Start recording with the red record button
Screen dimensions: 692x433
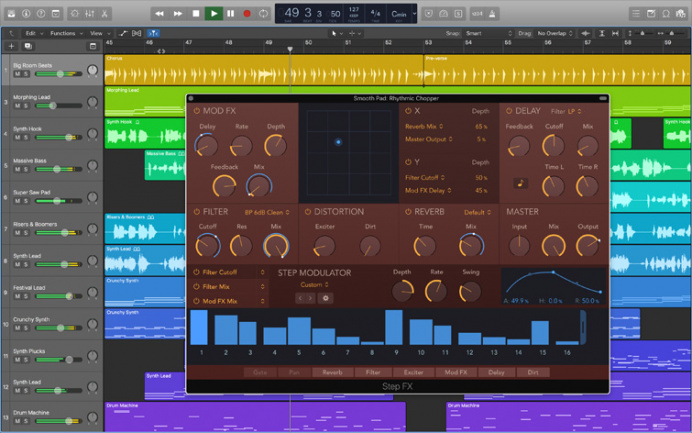(x=247, y=14)
